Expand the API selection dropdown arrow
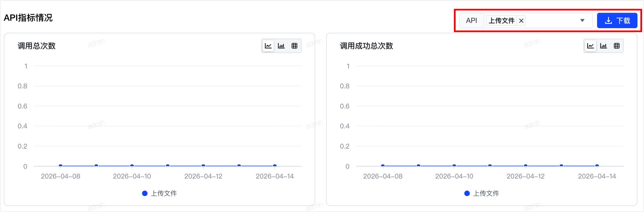 click(x=582, y=20)
